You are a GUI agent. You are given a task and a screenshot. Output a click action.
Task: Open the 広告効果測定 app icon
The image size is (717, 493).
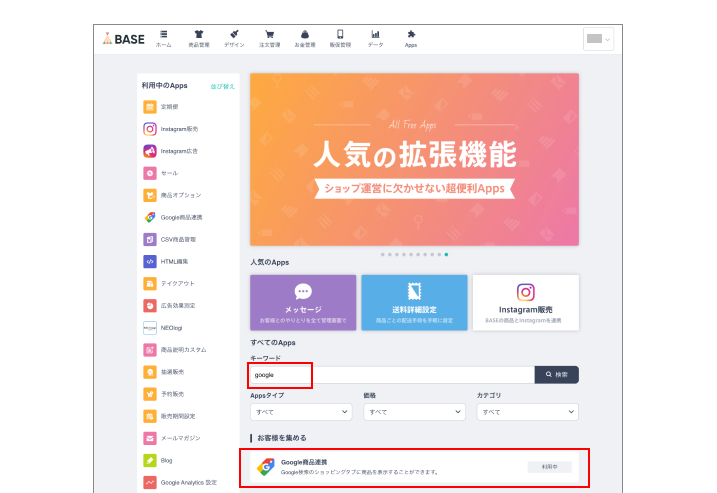150,305
